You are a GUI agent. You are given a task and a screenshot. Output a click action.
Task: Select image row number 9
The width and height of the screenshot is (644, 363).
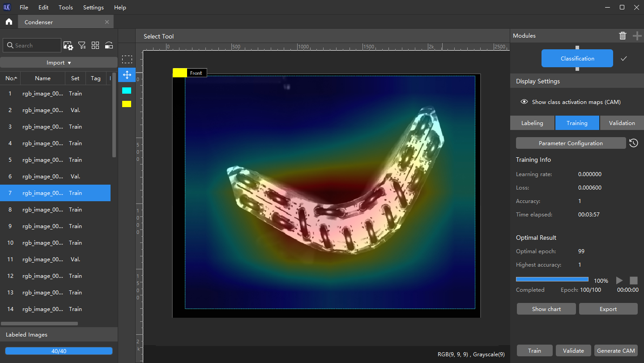tap(55, 226)
